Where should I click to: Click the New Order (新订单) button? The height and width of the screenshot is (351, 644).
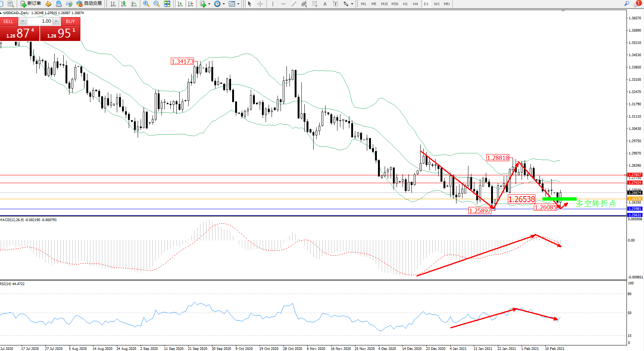[x=31, y=4]
